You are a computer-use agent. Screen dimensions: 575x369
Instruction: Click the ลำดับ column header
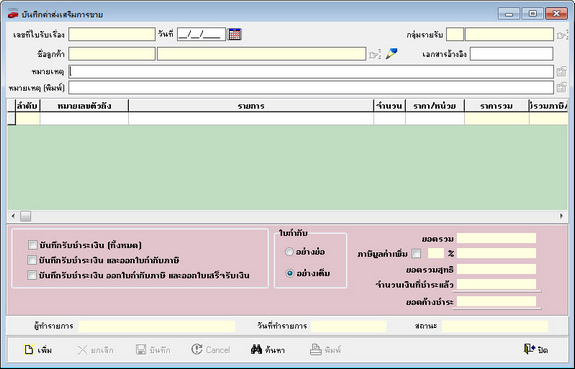(28, 106)
